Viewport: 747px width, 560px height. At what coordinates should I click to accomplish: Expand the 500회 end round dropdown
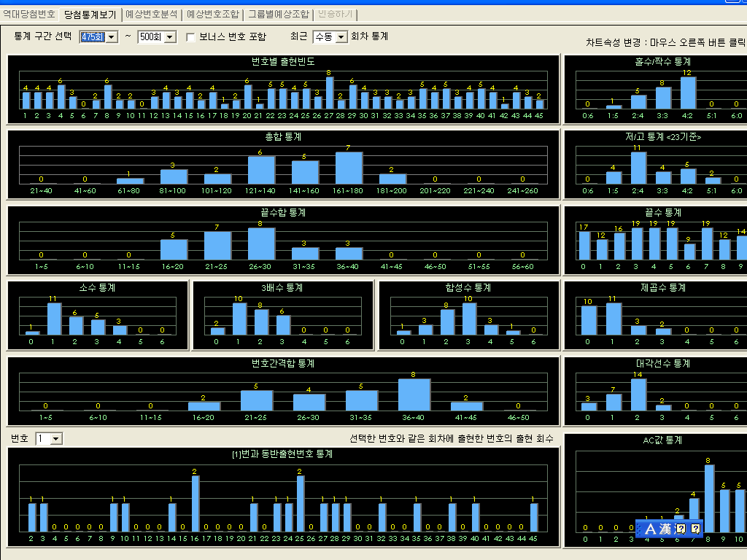point(170,37)
